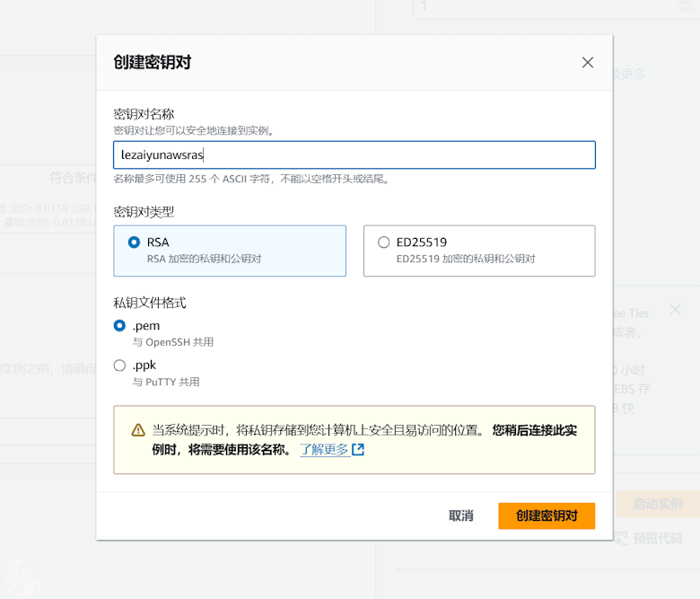Click the orange 创建密钥对 button
The image size is (700, 599).
click(547, 515)
